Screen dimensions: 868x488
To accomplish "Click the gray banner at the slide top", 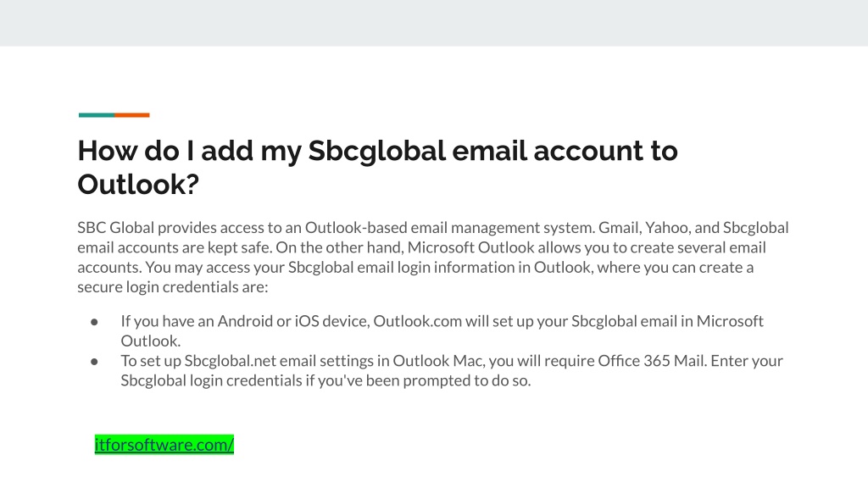I will click(x=434, y=23).
